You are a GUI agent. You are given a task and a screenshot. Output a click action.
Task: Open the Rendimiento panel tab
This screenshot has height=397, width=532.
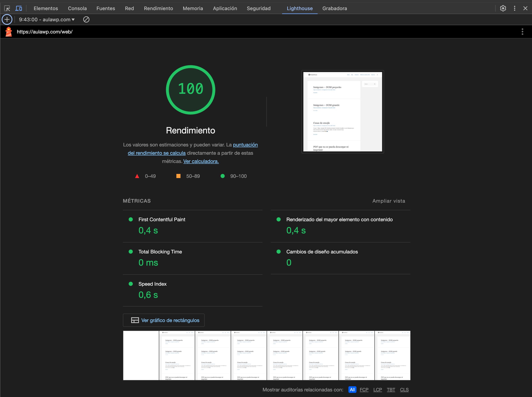click(158, 8)
